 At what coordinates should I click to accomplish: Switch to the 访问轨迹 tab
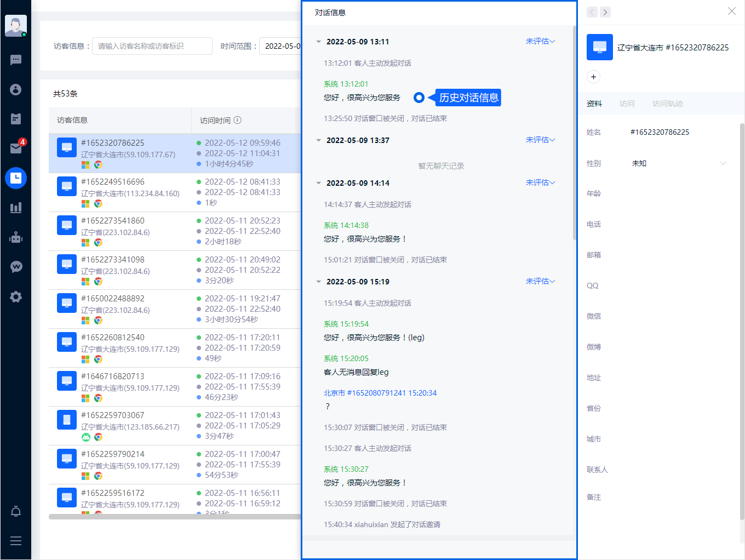[667, 104]
